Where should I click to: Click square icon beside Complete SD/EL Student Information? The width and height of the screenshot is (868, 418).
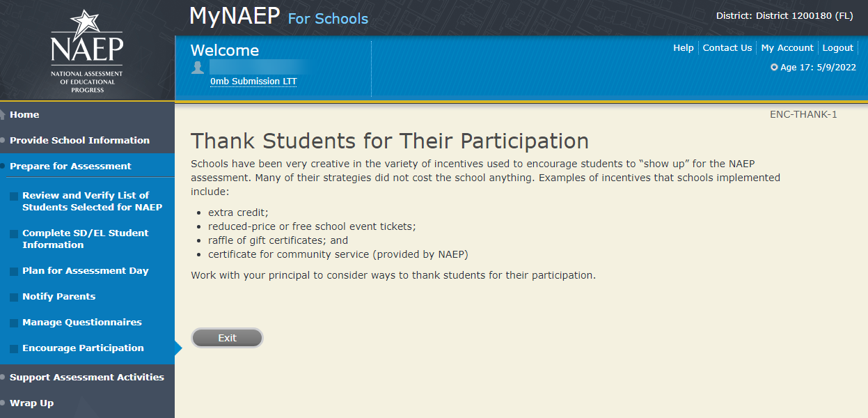pyautogui.click(x=14, y=234)
